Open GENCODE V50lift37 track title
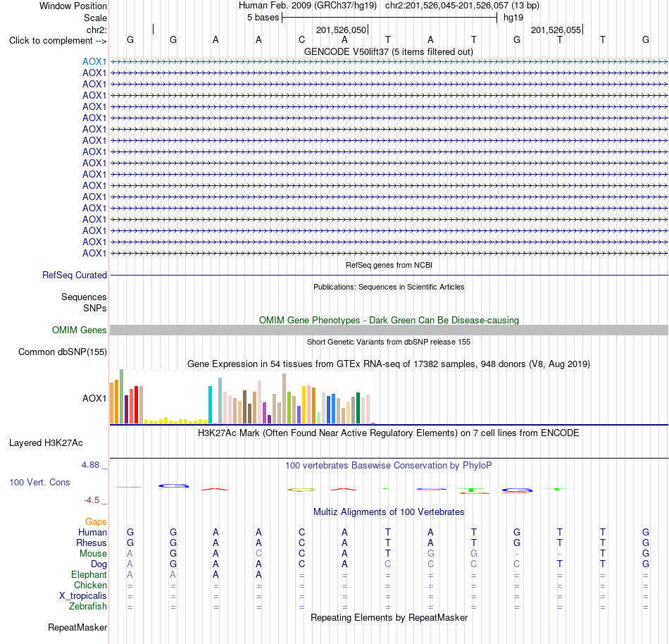This screenshot has height=644, width=669. pyautogui.click(x=389, y=51)
